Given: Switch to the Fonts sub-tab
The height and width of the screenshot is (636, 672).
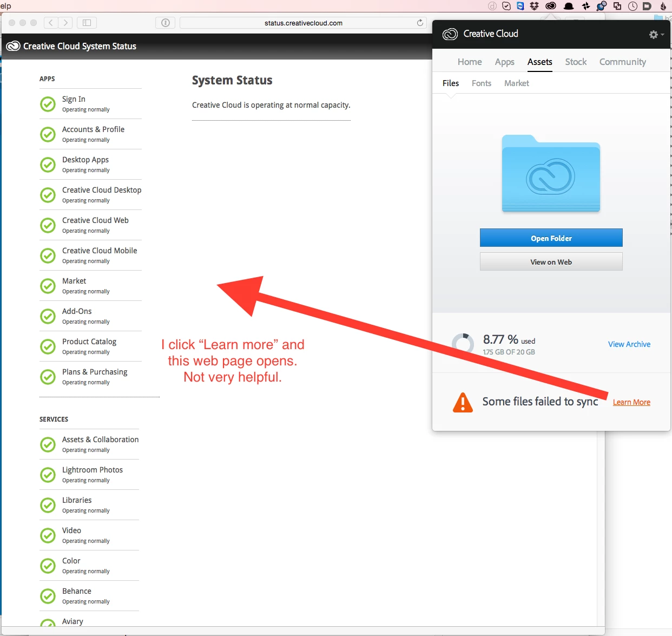Looking at the screenshot, I should pos(482,83).
